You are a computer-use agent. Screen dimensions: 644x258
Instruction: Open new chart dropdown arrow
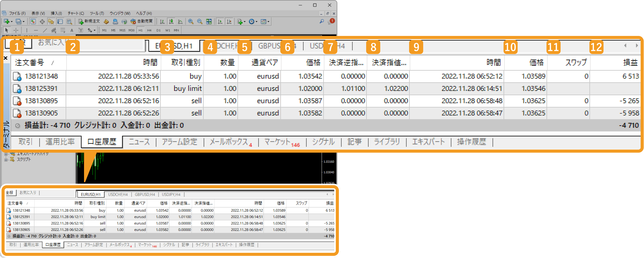click(12, 22)
